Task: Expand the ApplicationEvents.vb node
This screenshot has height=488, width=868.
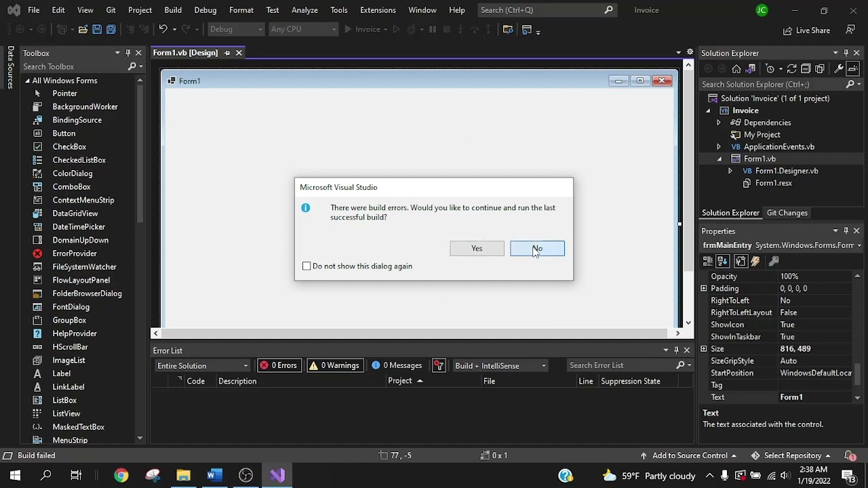Action: (x=719, y=147)
